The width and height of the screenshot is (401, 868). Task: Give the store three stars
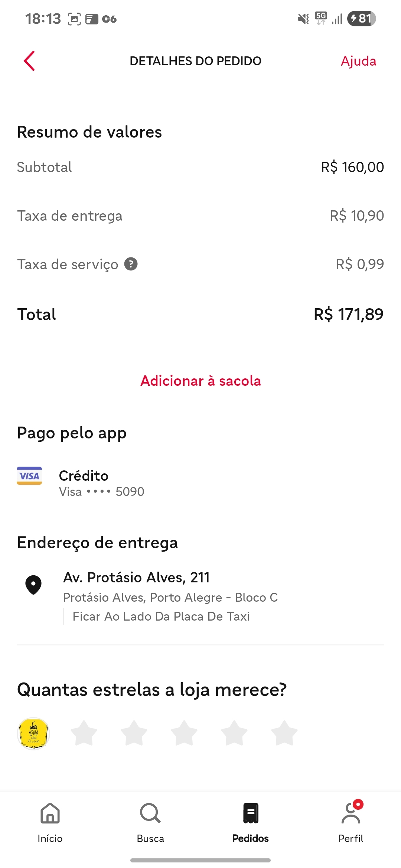184,733
